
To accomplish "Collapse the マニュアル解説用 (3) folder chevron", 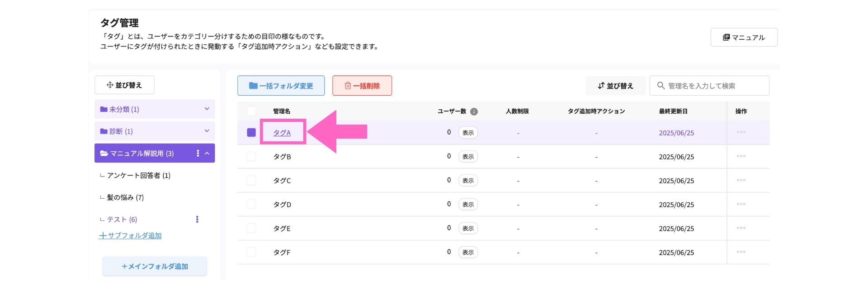I will (x=207, y=154).
